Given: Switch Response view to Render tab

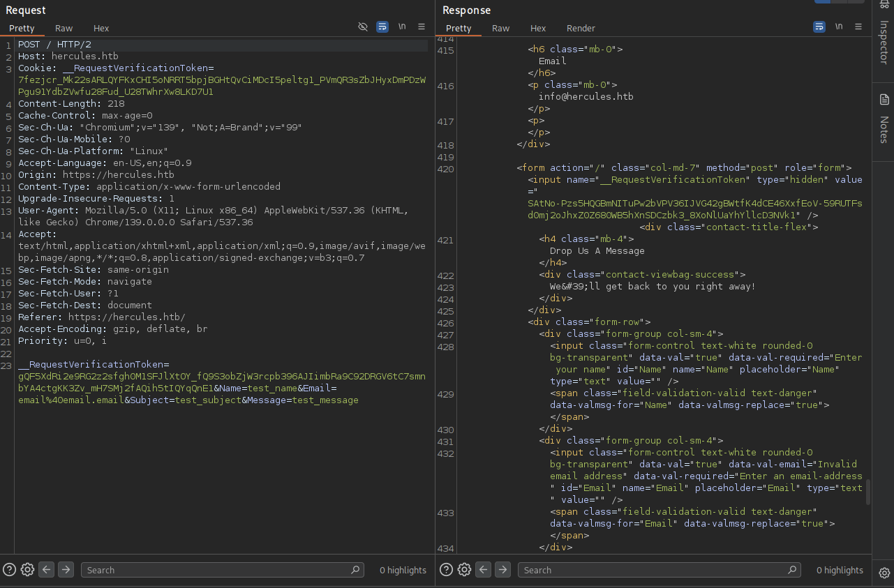Looking at the screenshot, I should pyautogui.click(x=581, y=28).
